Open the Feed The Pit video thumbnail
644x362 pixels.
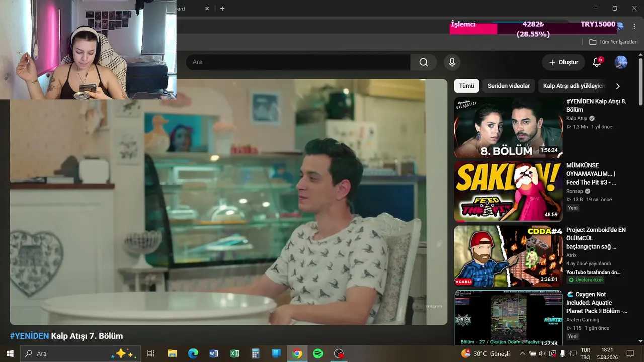508,192
